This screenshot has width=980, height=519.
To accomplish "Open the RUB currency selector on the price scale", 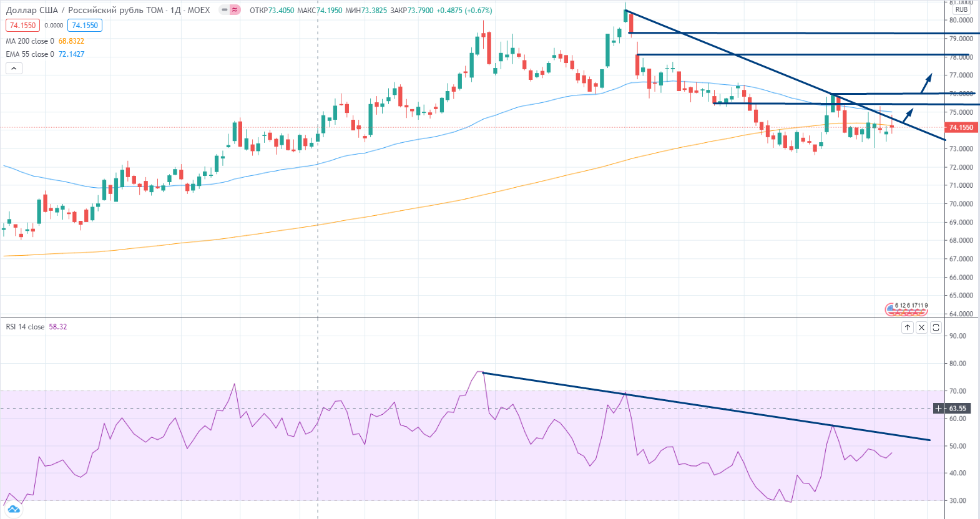I will [961, 9].
